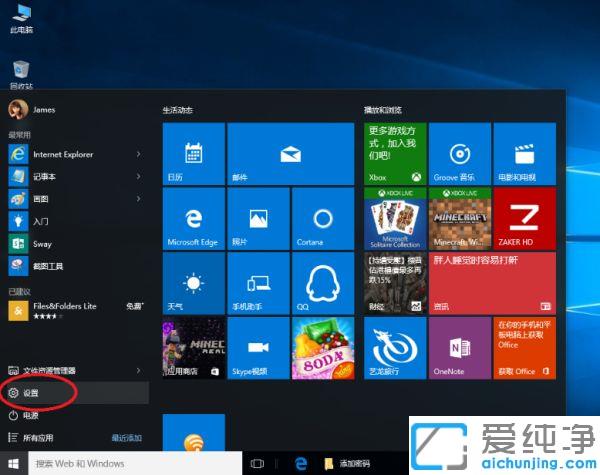Open the 财经 finance news tile

click(x=395, y=283)
